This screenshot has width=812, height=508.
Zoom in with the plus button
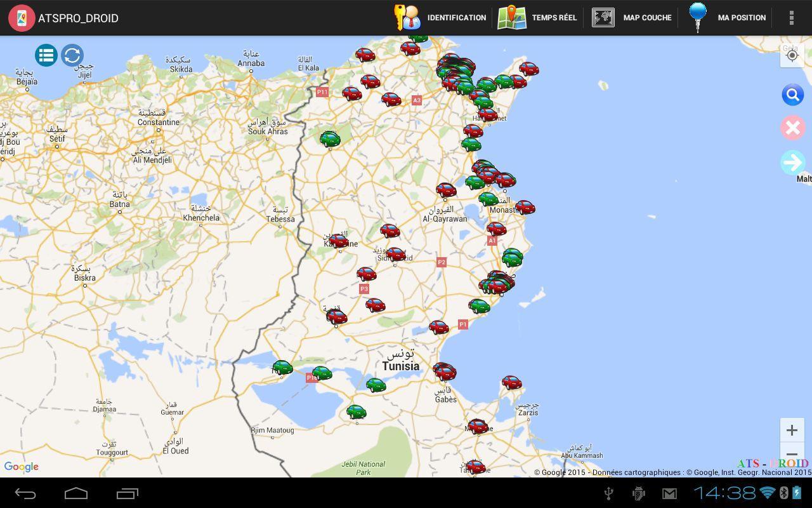click(x=792, y=430)
